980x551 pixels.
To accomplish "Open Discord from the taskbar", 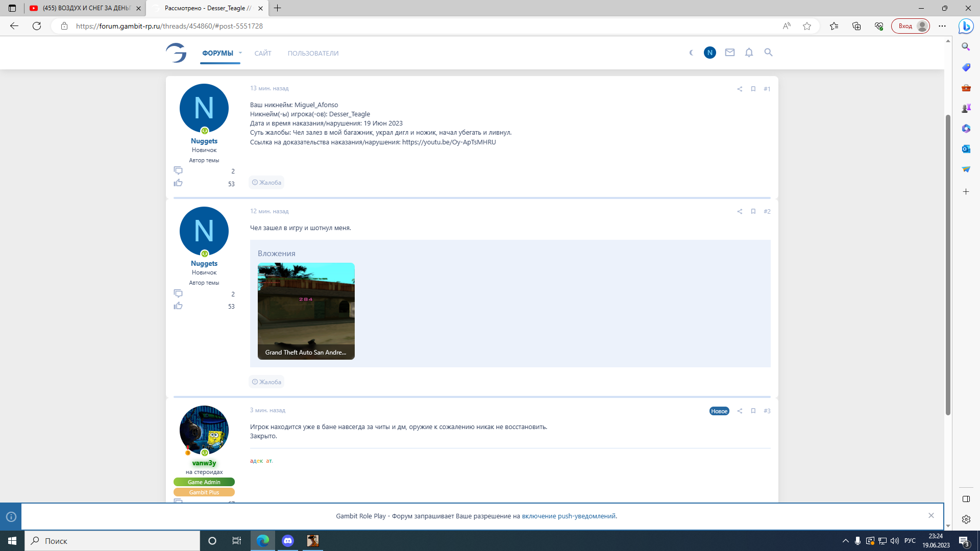I will (288, 541).
